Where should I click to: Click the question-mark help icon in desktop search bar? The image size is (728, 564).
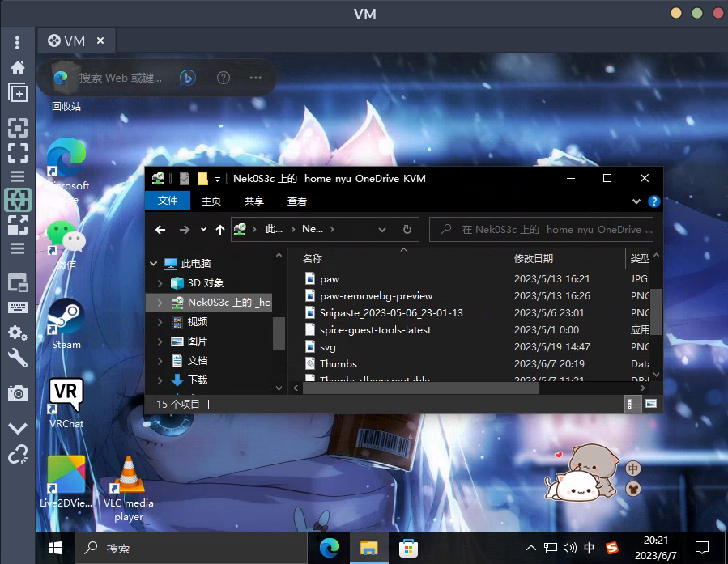click(x=224, y=78)
